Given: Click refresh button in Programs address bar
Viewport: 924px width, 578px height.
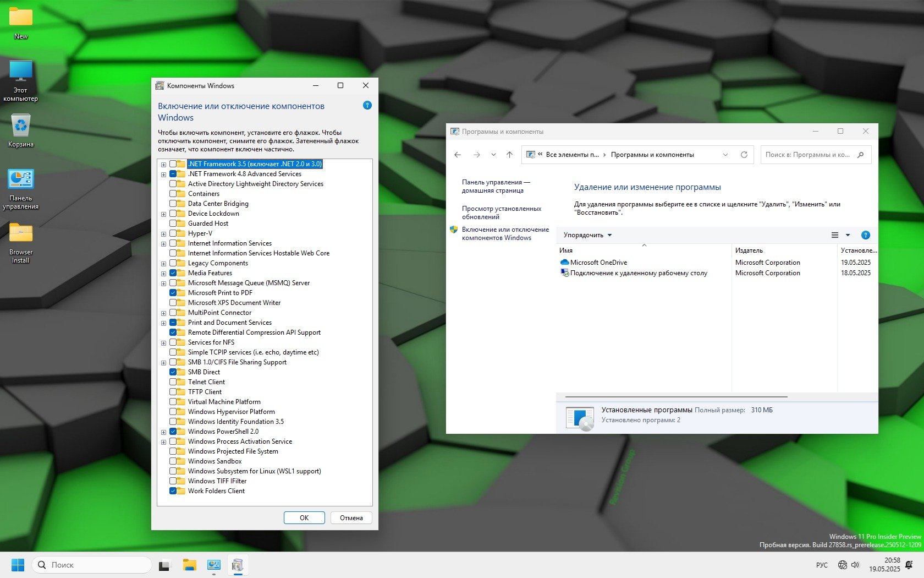Looking at the screenshot, I should pos(744,155).
